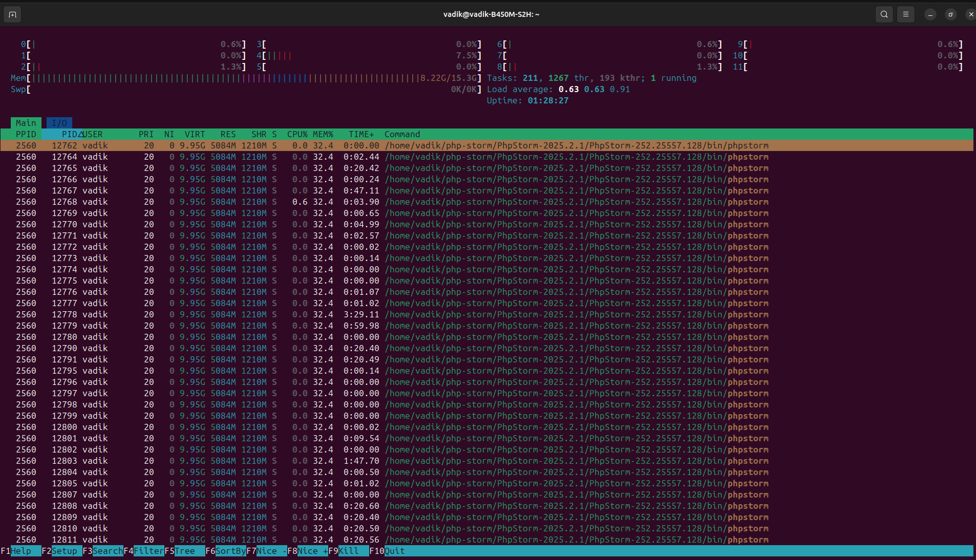976x560 pixels.
Task: Sort by the NI column header
Action: click(x=169, y=134)
